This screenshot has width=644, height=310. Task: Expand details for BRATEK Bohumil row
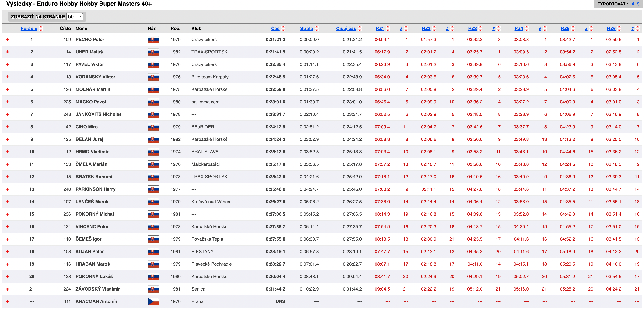point(7,177)
